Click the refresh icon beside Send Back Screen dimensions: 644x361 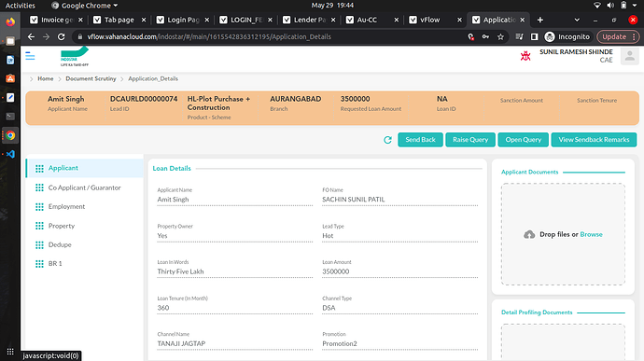click(387, 140)
